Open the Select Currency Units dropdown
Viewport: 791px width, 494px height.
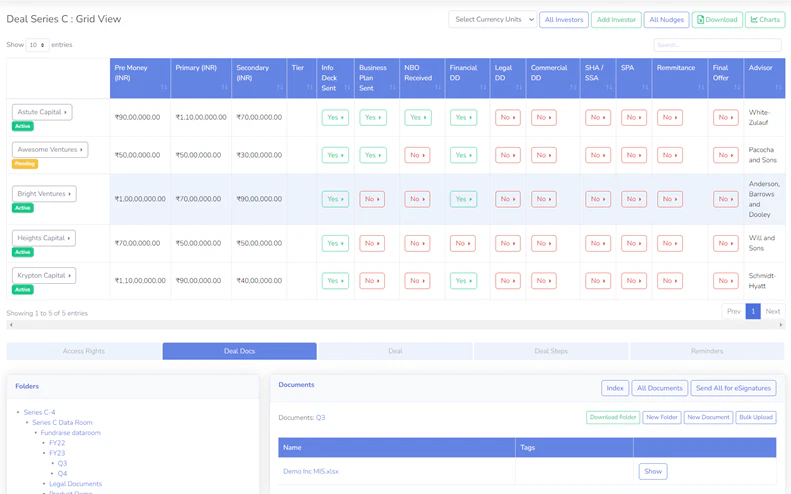point(492,20)
